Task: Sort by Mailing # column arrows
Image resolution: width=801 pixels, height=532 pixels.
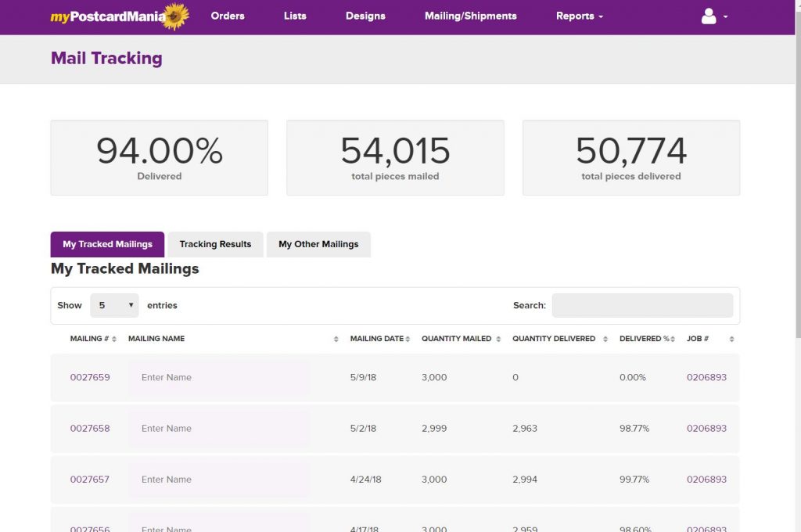Action: click(x=114, y=339)
